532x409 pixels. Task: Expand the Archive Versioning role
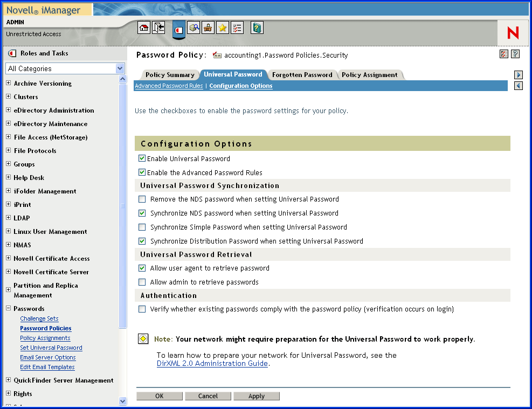point(9,83)
